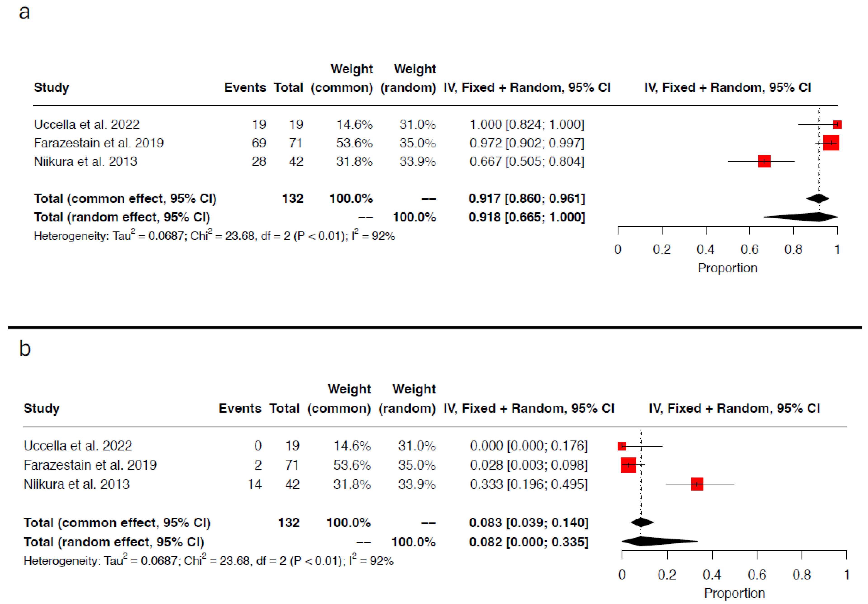Click the red square for Uccella in panel a
Viewport: 868px width, 604px height.
coord(837,124)
